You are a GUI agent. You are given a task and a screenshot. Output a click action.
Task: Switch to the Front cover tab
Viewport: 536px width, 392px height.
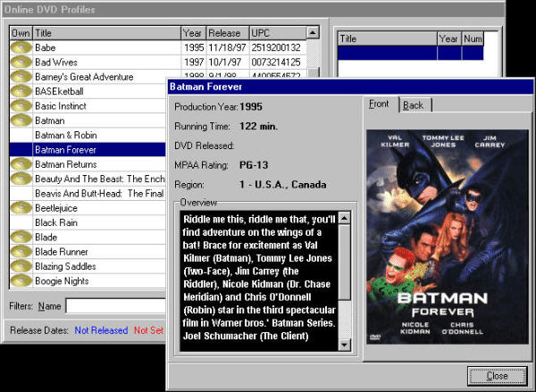point(379,104)
